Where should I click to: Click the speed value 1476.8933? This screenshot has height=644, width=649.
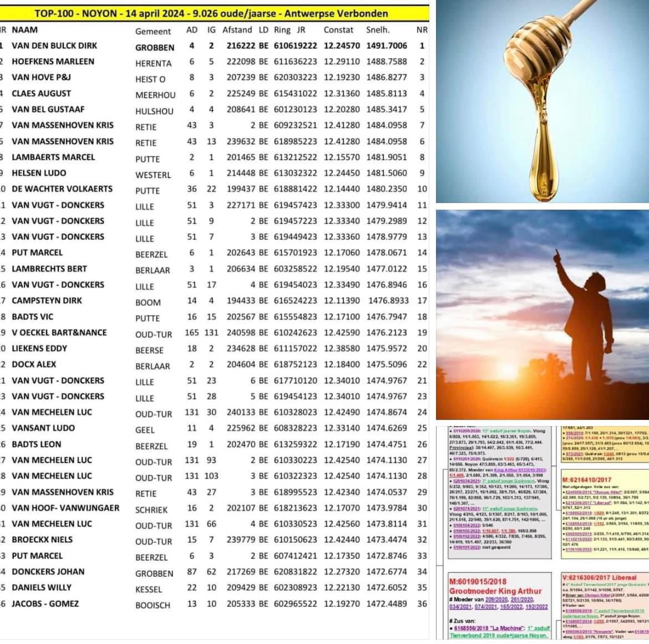tap(389, 301)
